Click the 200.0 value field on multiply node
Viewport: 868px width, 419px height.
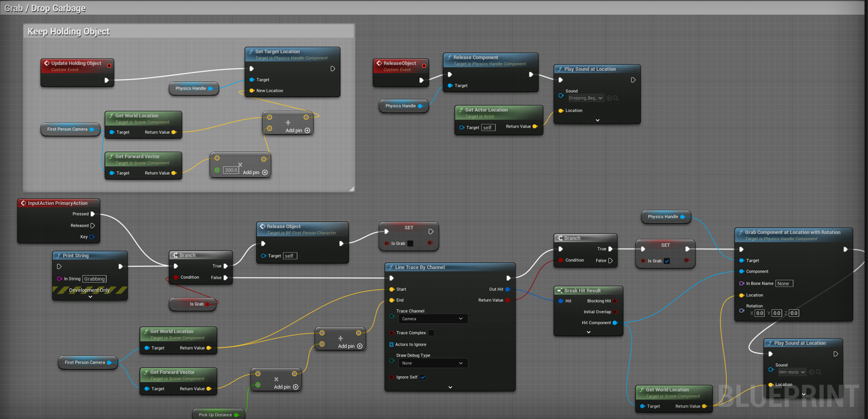tap(231, 170)
